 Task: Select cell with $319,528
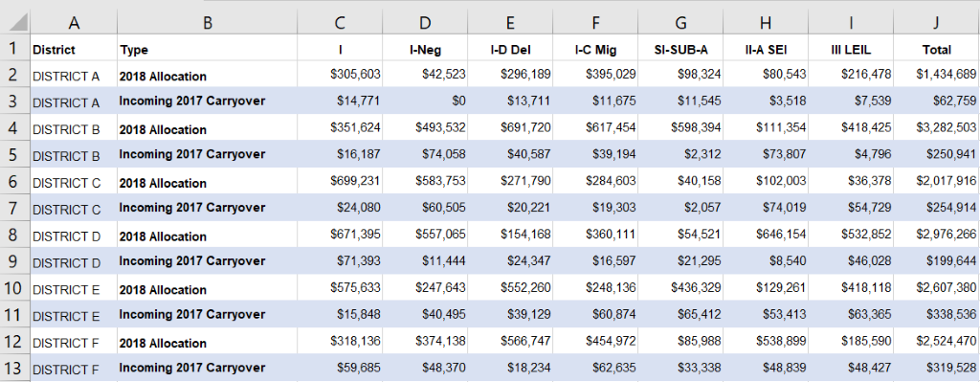point(936,368)
